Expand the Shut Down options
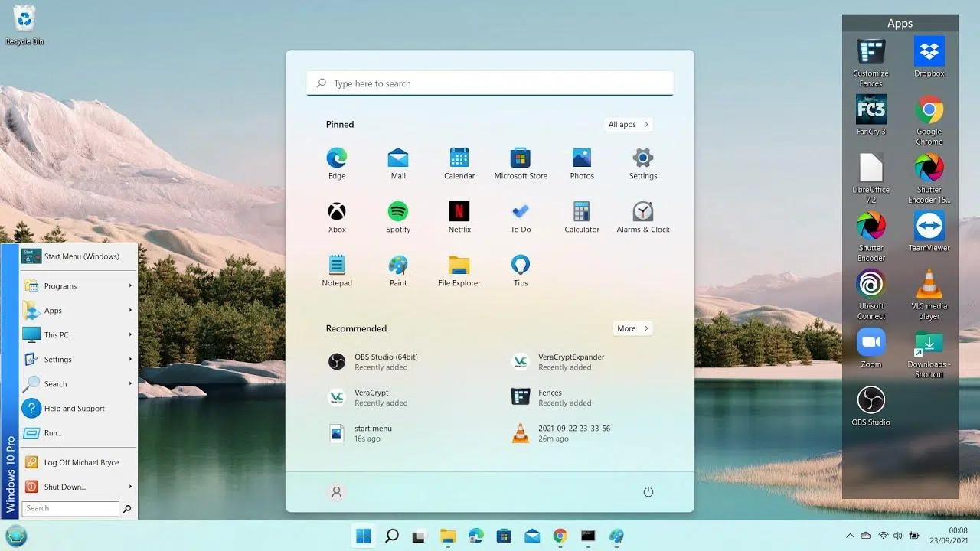 [78, 487]
